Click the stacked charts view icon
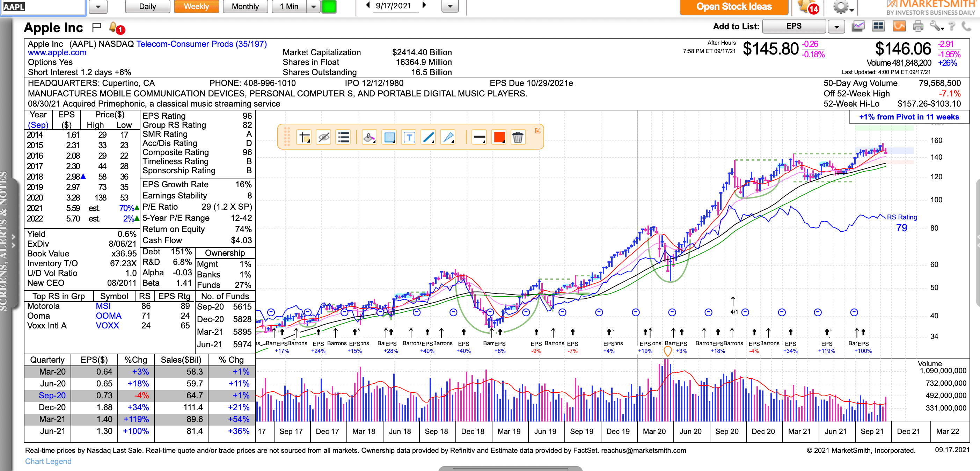 pyautogui.click(x=858, y=26)
